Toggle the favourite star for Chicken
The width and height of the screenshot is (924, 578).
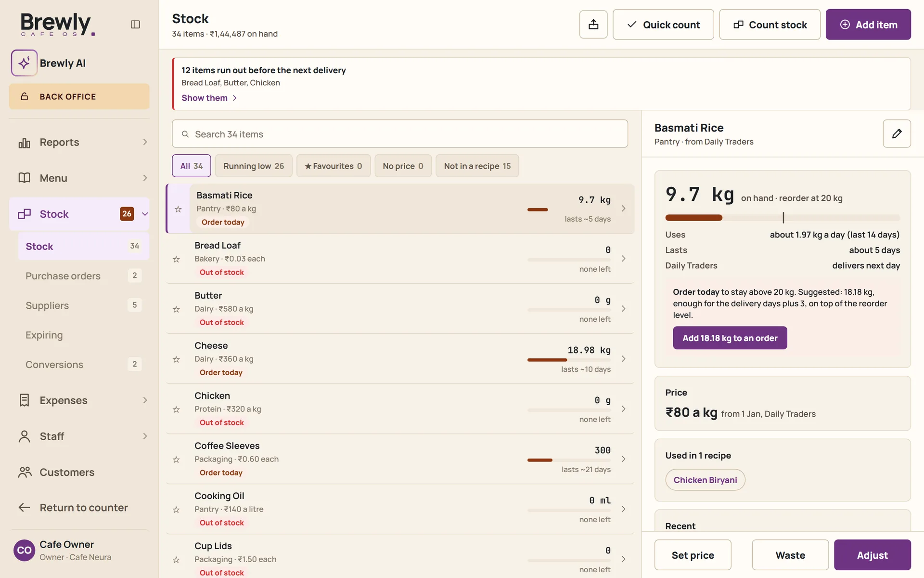(176, 409)
